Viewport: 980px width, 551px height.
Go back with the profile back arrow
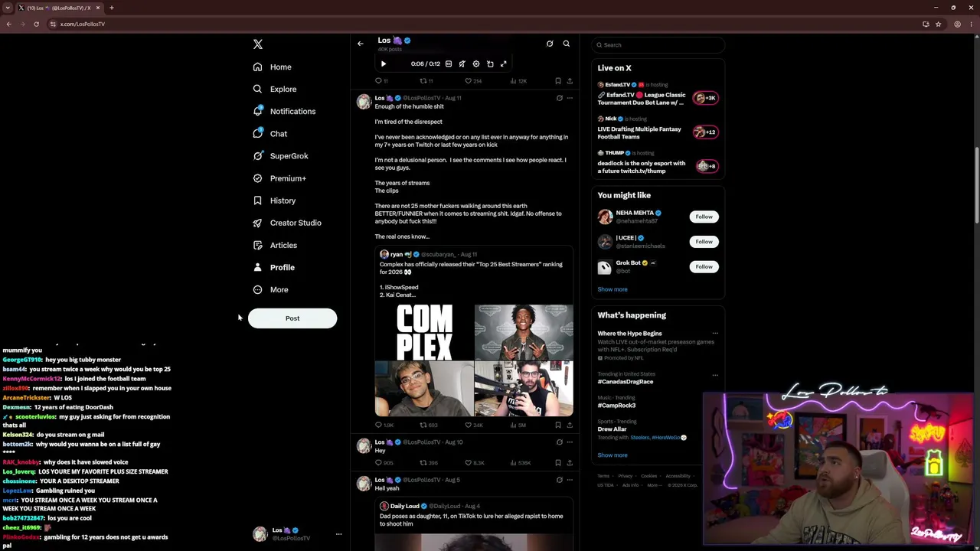(361, 44)
